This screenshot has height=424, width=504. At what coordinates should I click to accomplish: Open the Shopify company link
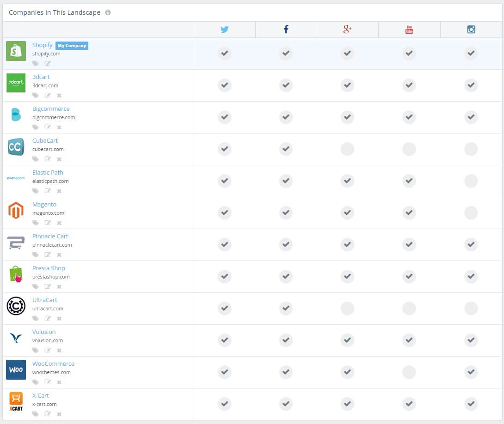point(43,45)
